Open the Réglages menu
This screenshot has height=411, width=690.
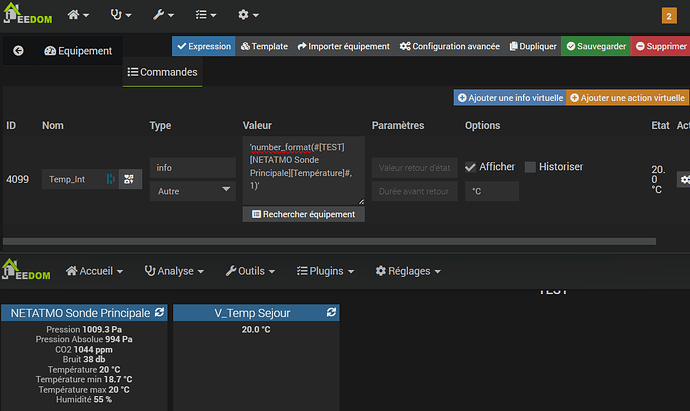point(408,271)
